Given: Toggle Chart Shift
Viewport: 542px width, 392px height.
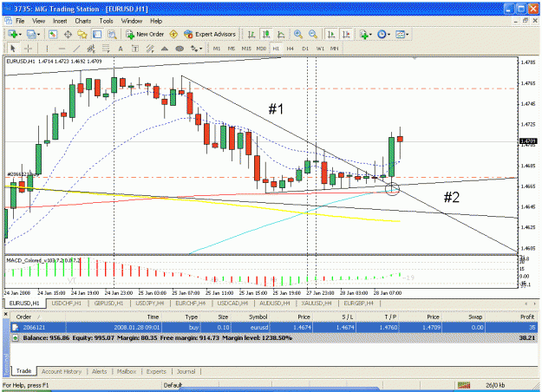Looking at the screenshot, I should (x=346, y=34).
